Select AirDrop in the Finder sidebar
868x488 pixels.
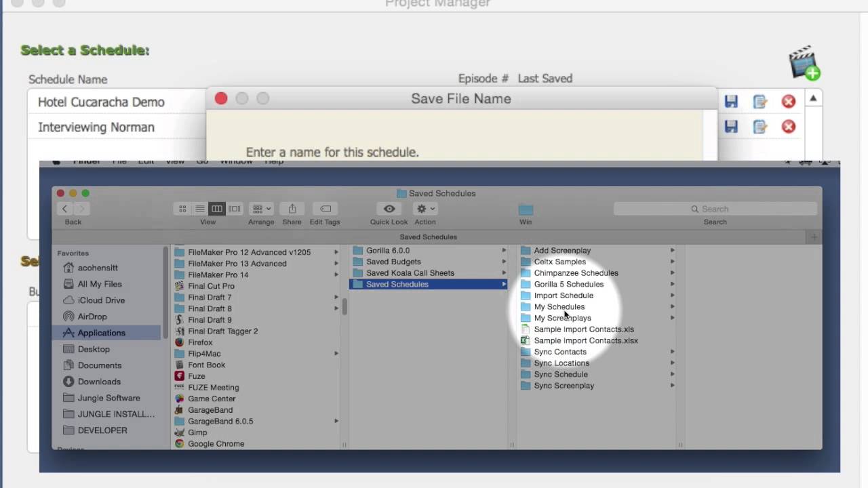pyautogui.click(x=92, y=317)
